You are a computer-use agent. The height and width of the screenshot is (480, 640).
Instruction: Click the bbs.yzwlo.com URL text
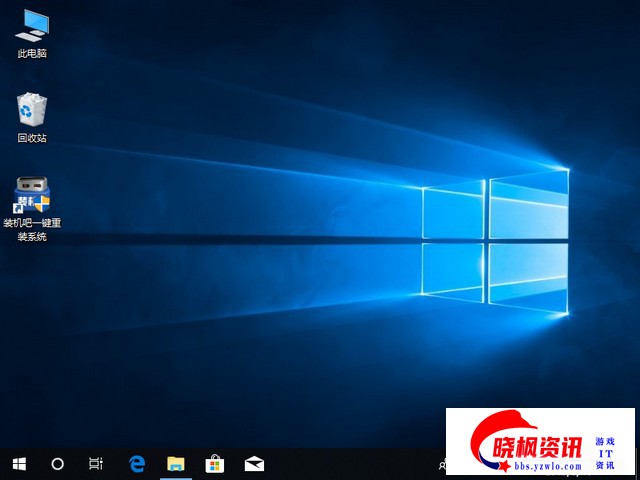coord(544,466)
